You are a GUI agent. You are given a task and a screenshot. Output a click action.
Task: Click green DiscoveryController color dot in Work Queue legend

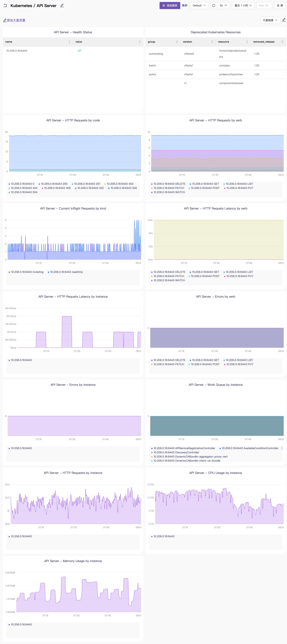[152, 453]
